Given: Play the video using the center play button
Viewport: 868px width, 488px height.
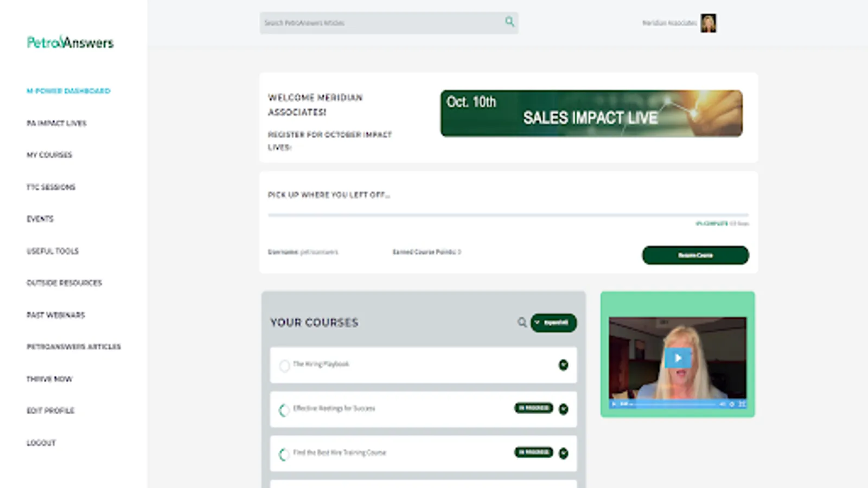Looking at the screenshot, I should pos(678,358).
